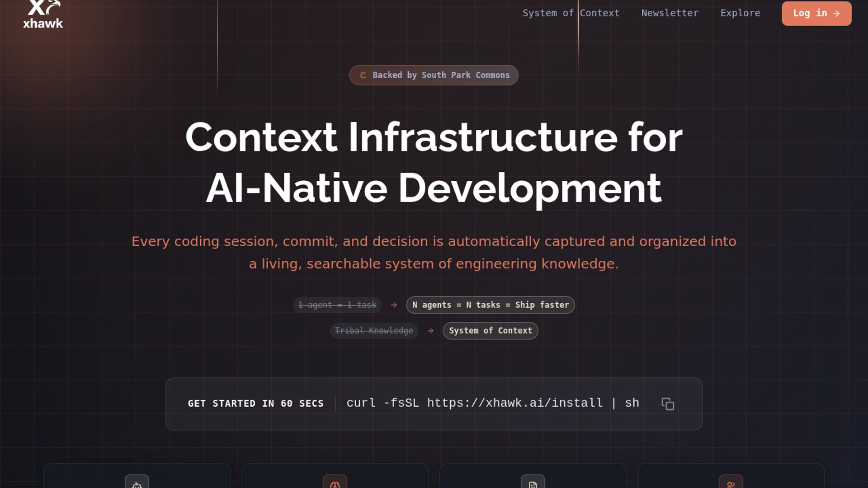The image size is (868, 488).
Task: Click the arrow inside Log in button
Action: (836, 14)
